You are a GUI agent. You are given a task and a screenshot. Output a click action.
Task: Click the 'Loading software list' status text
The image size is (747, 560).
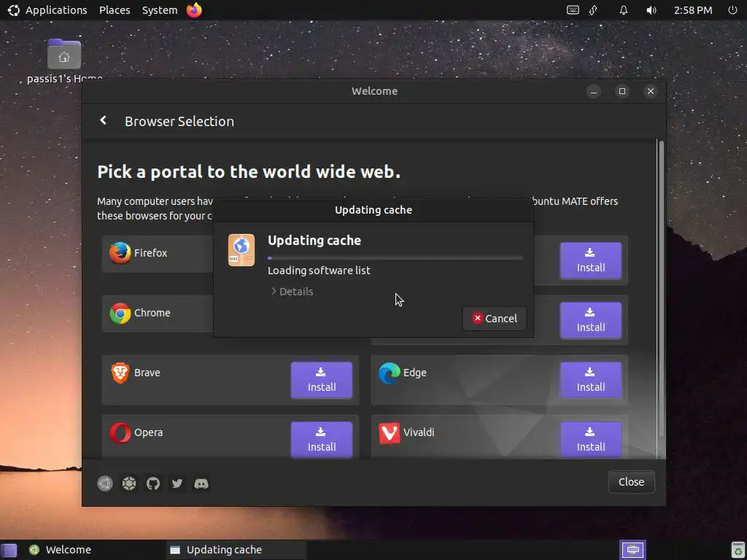319,271
